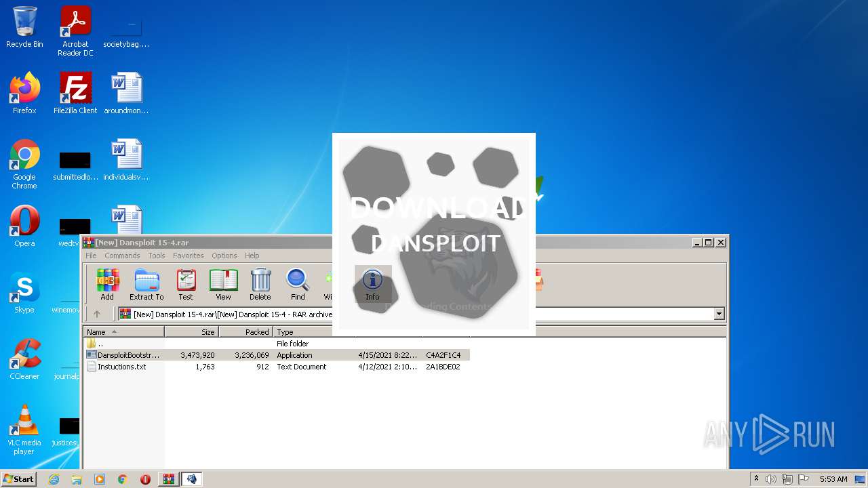Open Windows Media Player taskbar icon
The width and height of the screenshot is (868, 488).
tap(100, 479)
